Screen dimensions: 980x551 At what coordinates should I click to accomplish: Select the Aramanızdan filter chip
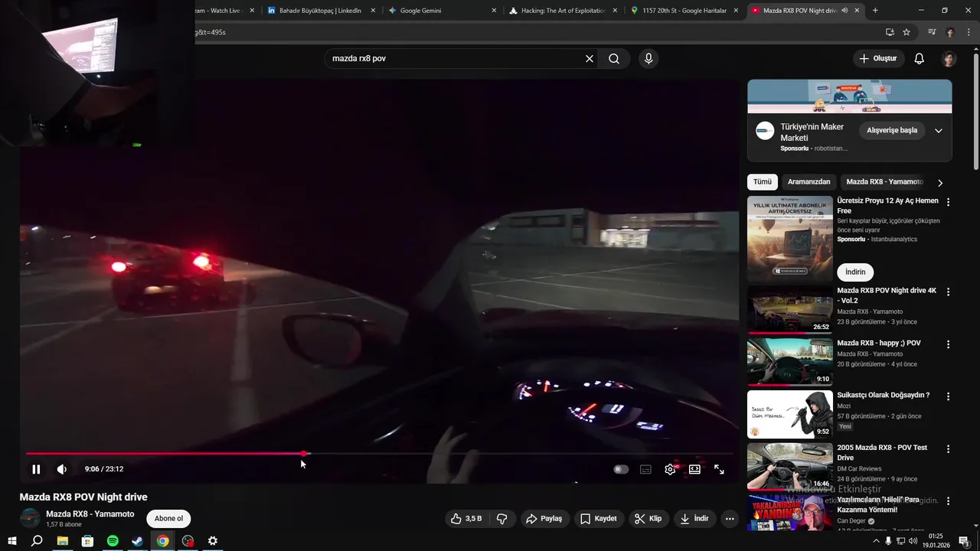[809, 182]
